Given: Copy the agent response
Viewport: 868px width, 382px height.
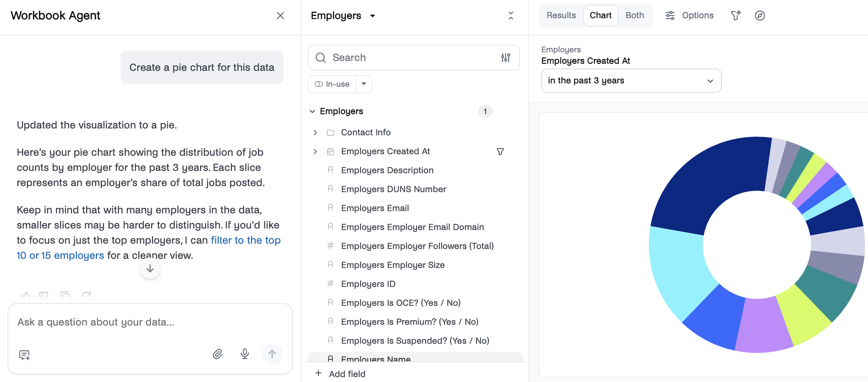Looking at the screenshot, I should [x=65, y=296].
